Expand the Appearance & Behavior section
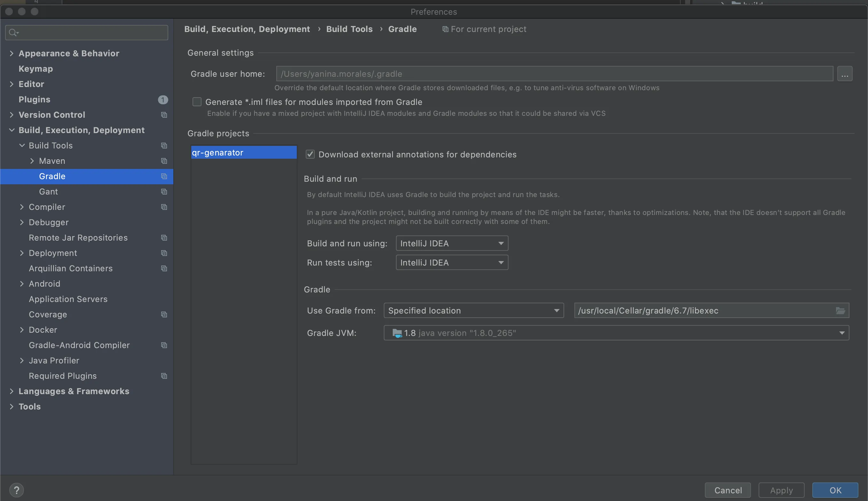This screenshot has height=501, width=868. [x=12, y=53]
